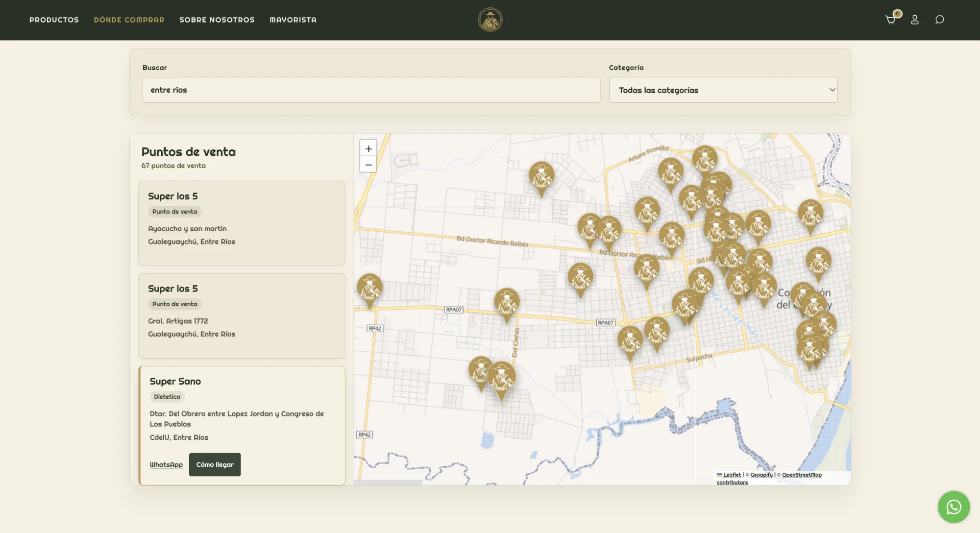Select the Super los 5 card at Gral. Artigas 1772
Image resolution: width=980 pixels, height=533 pixels.
coord(242,316)
